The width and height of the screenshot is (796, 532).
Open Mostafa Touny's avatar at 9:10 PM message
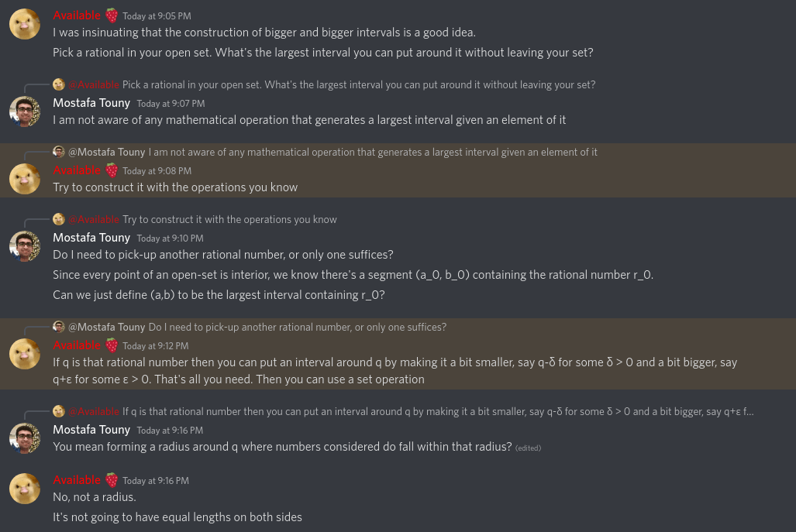click(24, 246)
